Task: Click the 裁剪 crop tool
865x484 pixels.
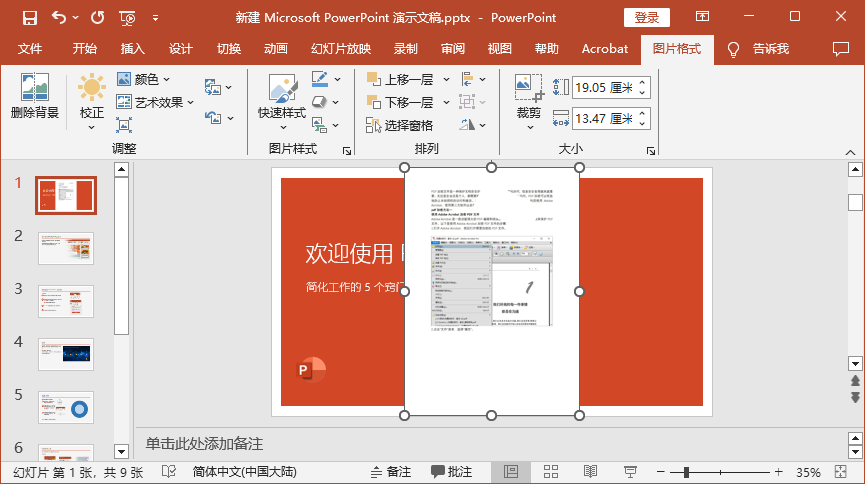Action: 528,102
